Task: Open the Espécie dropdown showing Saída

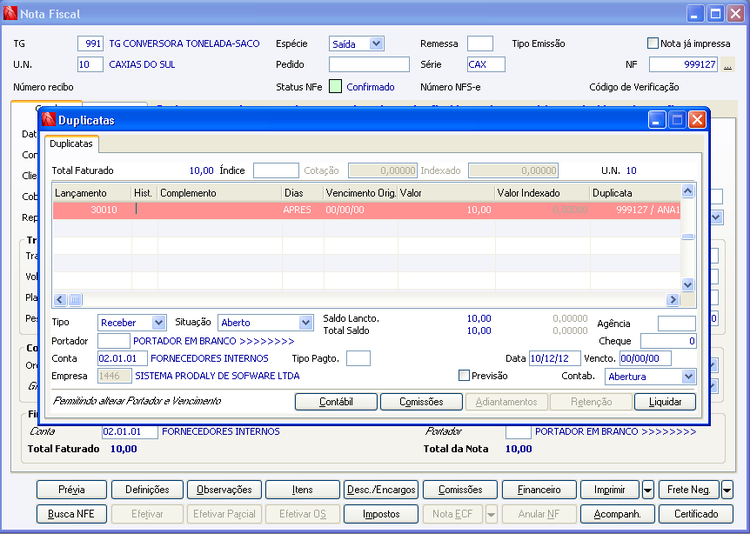Action: pyautogui.click(x=376, y=44)
